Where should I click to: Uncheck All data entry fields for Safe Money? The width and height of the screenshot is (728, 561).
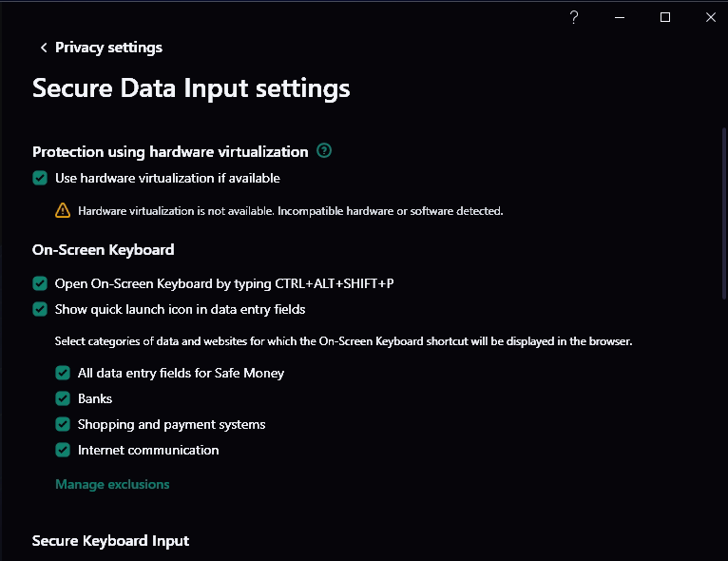[x=63, y=373]
